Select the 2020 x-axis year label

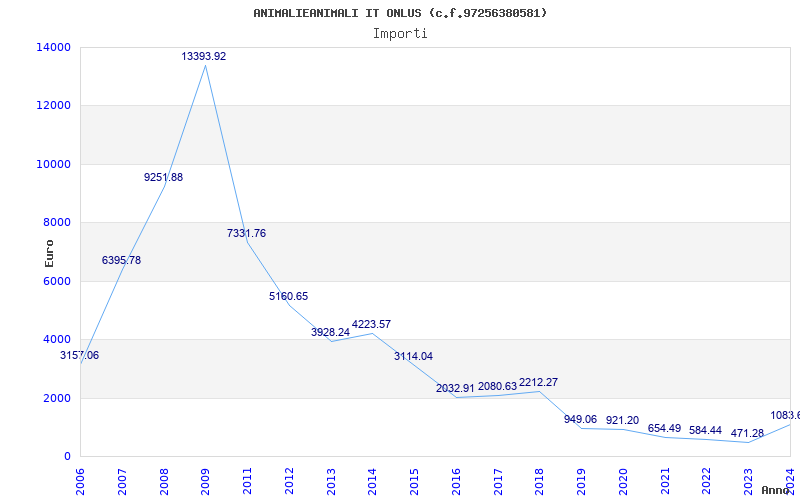pyautogui.click(x=623, y=482)
